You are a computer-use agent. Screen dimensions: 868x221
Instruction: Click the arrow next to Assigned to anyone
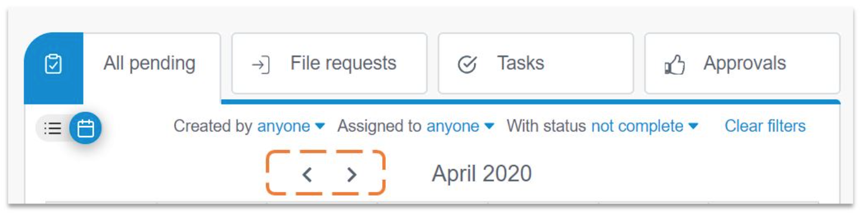coord(489,127)
